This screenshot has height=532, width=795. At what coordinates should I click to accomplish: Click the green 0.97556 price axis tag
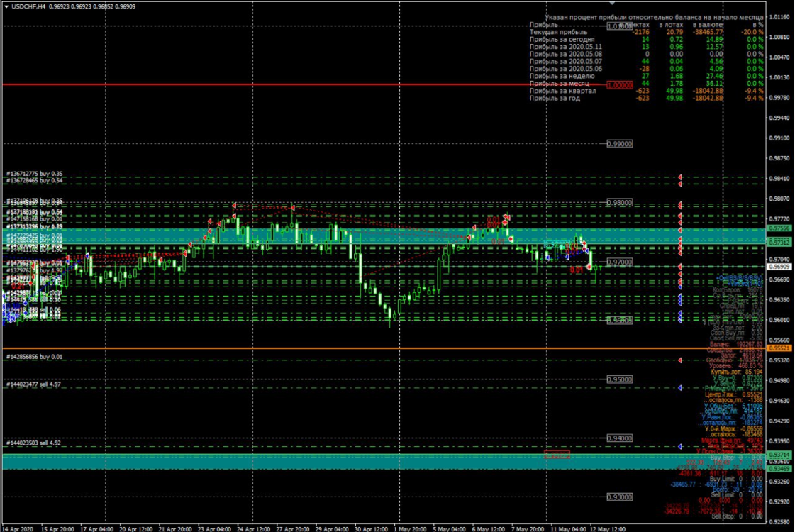(779, 228)
